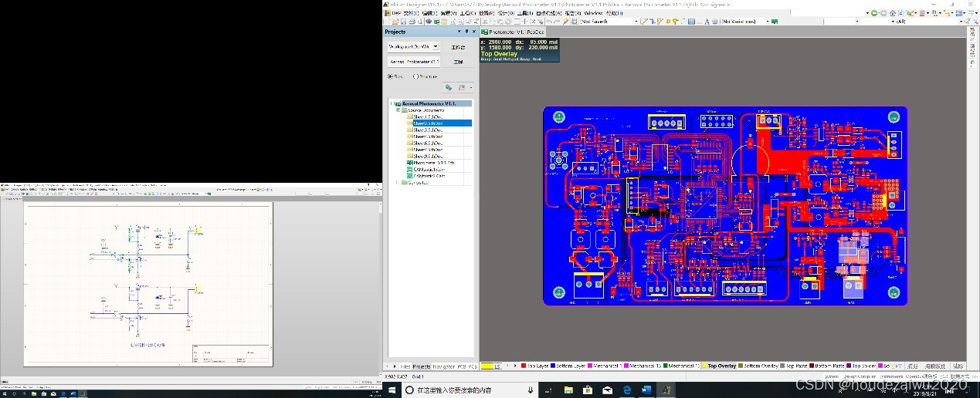Close the Projects panel

click(474, 32)
